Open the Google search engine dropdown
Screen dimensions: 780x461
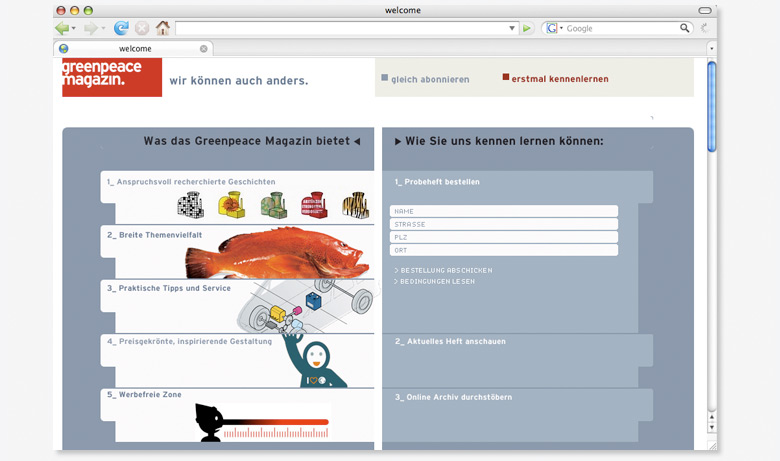click(x=561, y=28)
